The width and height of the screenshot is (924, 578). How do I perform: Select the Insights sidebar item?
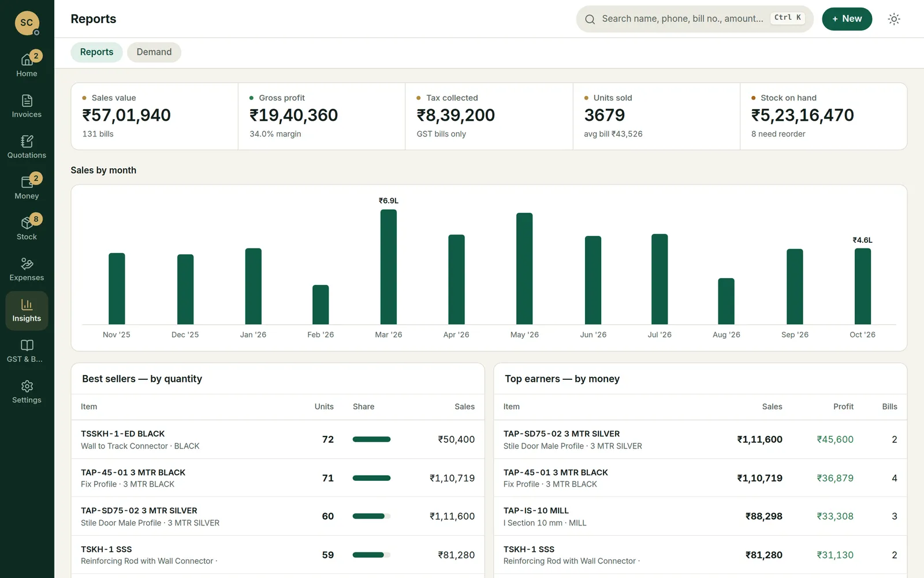[27, 310]
